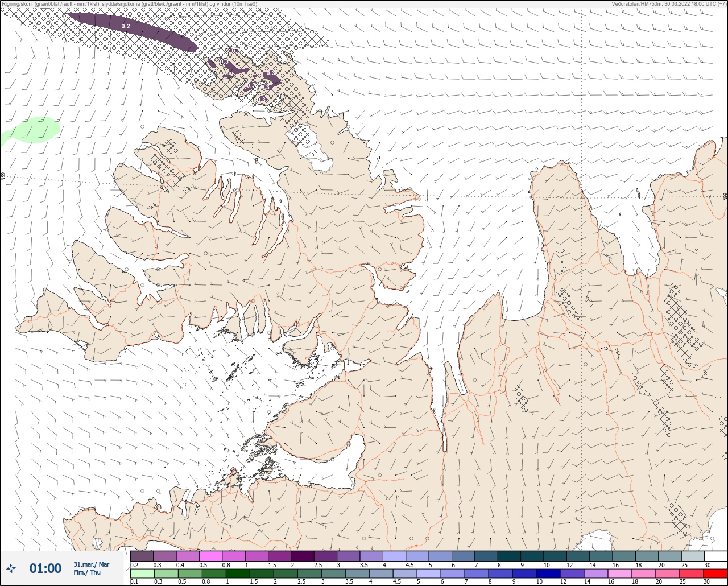Pick lower legend dark blue swatch at 10
Screen dimensions: 728x586
pos(548,573)
